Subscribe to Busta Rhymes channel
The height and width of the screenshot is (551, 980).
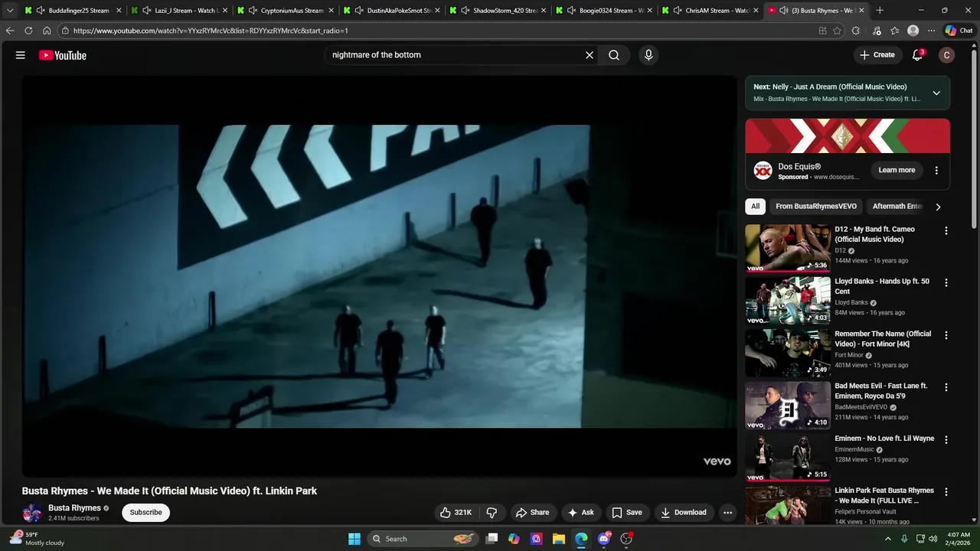click(x=145, y=513)
